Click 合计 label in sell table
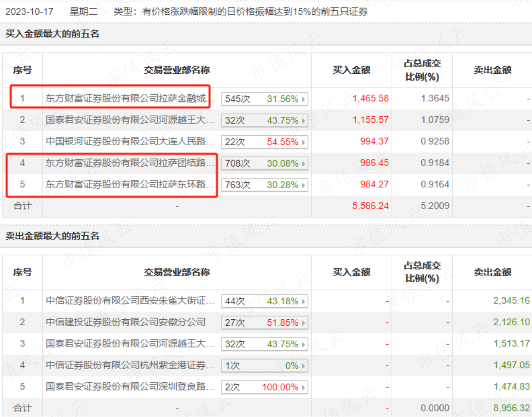Viewport: 532px width, 417px height. click(x=23, y=408)
